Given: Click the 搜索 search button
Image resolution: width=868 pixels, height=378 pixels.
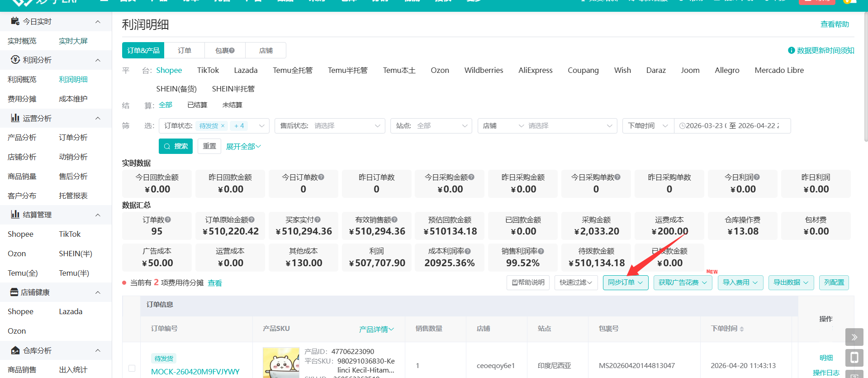Looking at the screenshot, I should [176, 146].
